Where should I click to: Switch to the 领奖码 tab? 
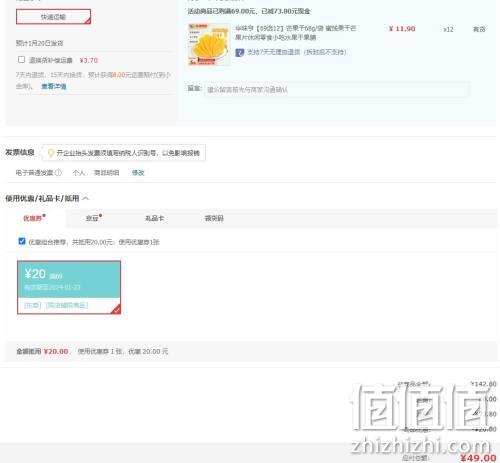[x=214, y=218]
